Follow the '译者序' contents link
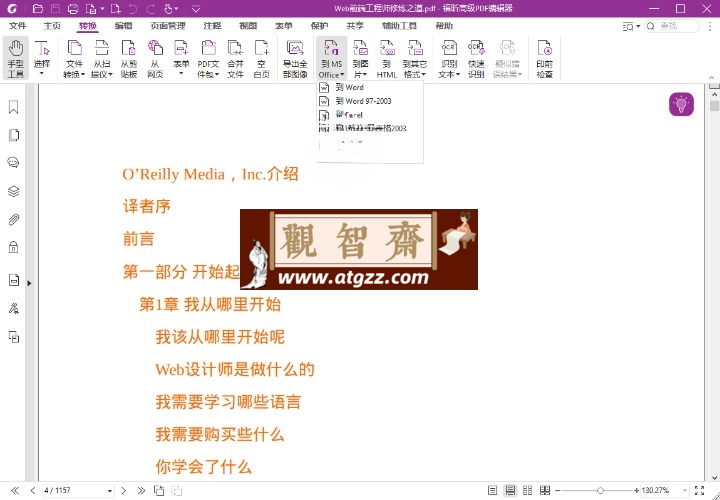The image size is (720, 500). pyautogui.click(x=147, y=207)
